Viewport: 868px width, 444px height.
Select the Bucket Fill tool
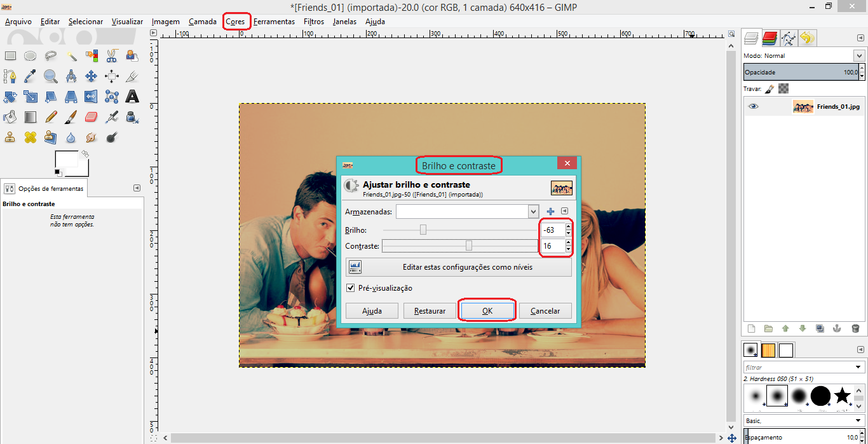[10, 117]
